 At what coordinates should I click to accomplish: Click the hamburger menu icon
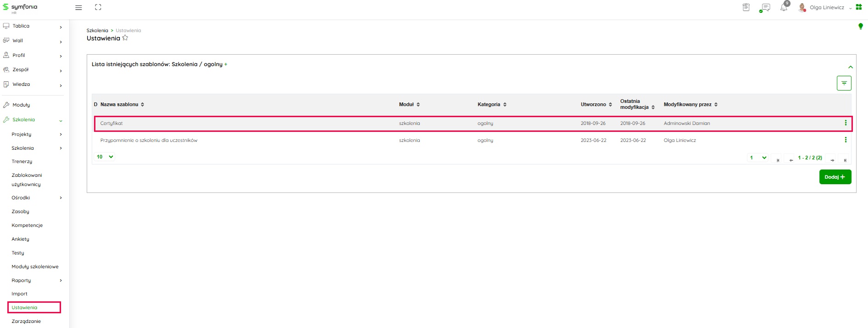coord(78,8)
